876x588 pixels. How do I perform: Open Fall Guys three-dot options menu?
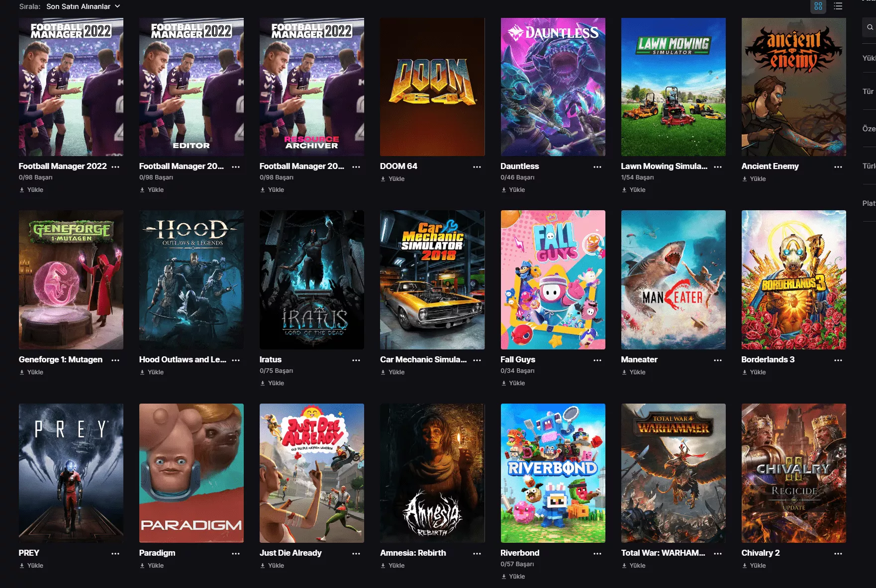pos(597,360)
